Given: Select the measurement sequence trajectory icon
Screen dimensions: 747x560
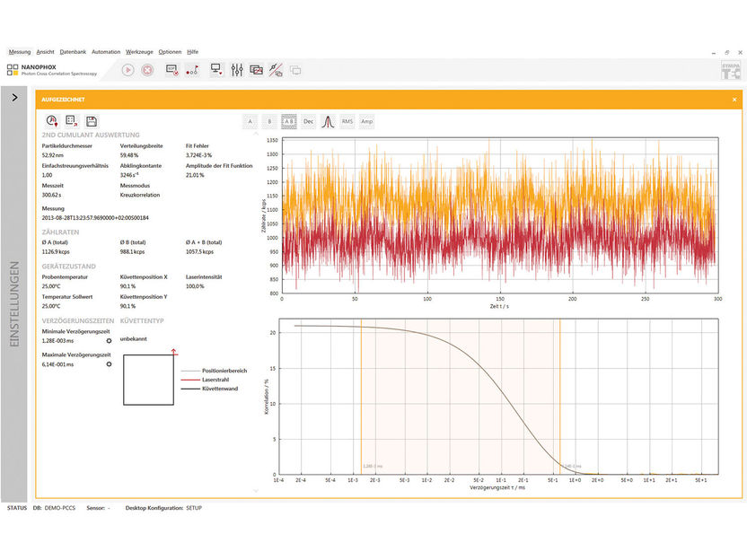Looking at the screenshot, I should [192, 69].
